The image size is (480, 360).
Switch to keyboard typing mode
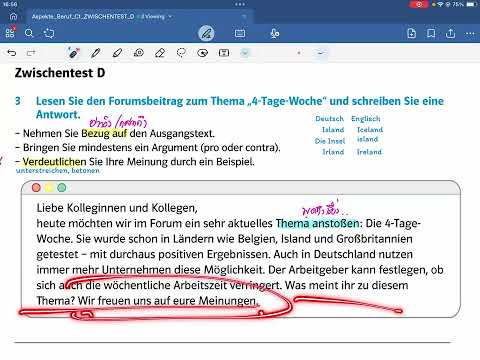(x=240, y=33)
